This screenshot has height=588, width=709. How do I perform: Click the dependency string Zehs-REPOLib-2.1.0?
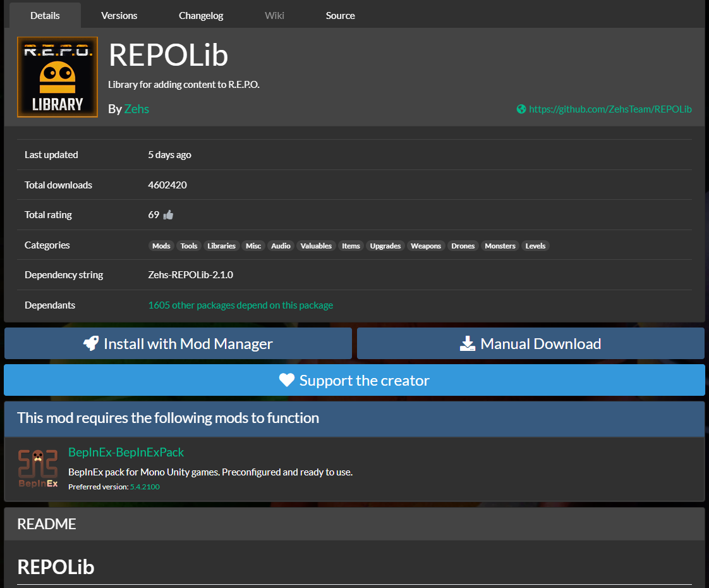pyautogui.click(x=190, y=275)
